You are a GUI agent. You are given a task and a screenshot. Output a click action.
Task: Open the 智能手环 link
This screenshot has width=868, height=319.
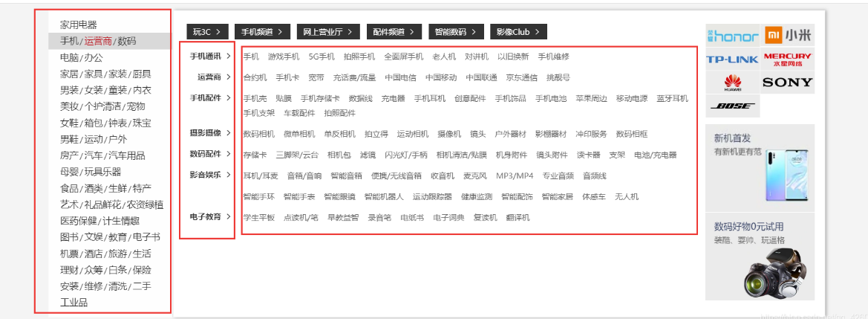[x=259, y=197]
